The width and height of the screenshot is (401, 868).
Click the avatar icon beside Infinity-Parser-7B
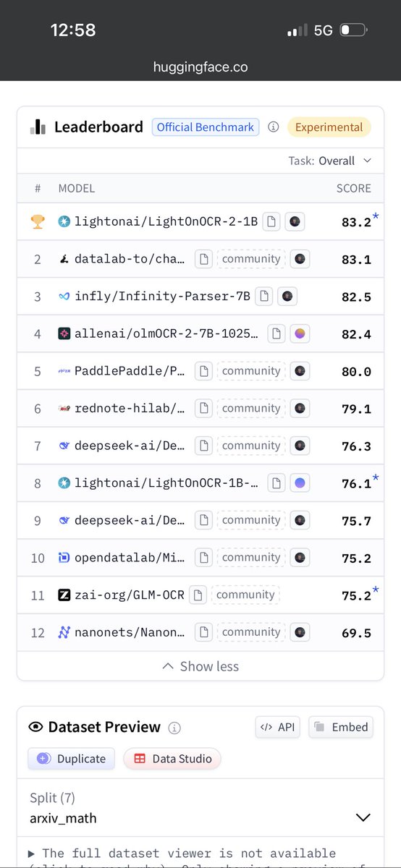[287, 296]
